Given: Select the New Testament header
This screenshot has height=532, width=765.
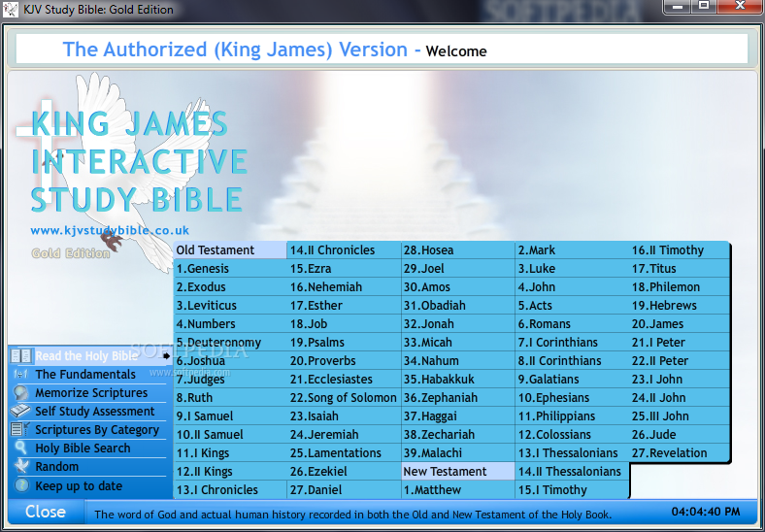Looking at the screenshot, I should click(x=457, y=472).
